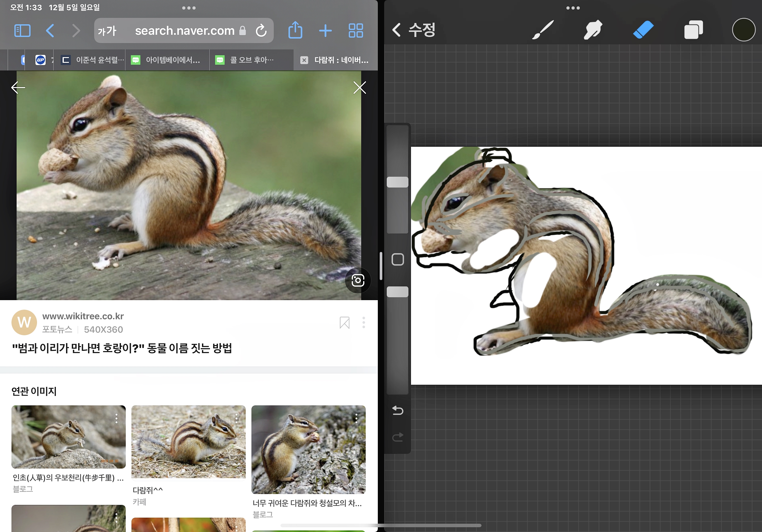762x532 pixels.
Task: Click the brush opacity slider handle
Action: pyautogui.click(x=398, y=292)
